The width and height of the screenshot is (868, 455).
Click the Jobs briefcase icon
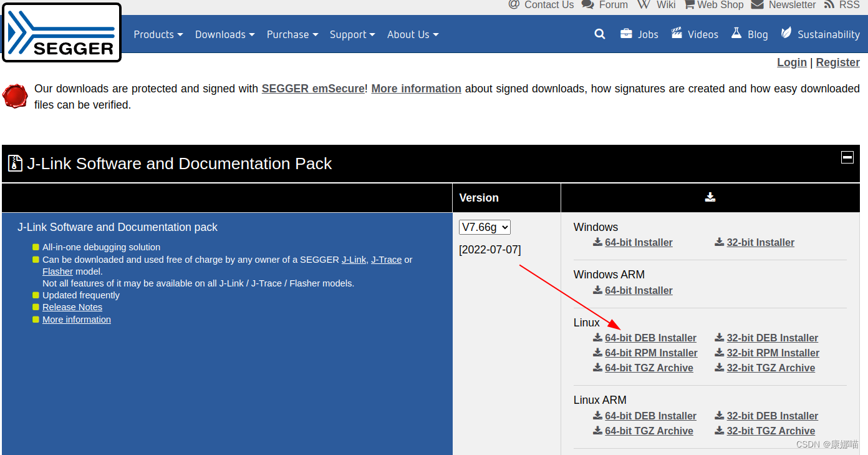tap(626, 34)
